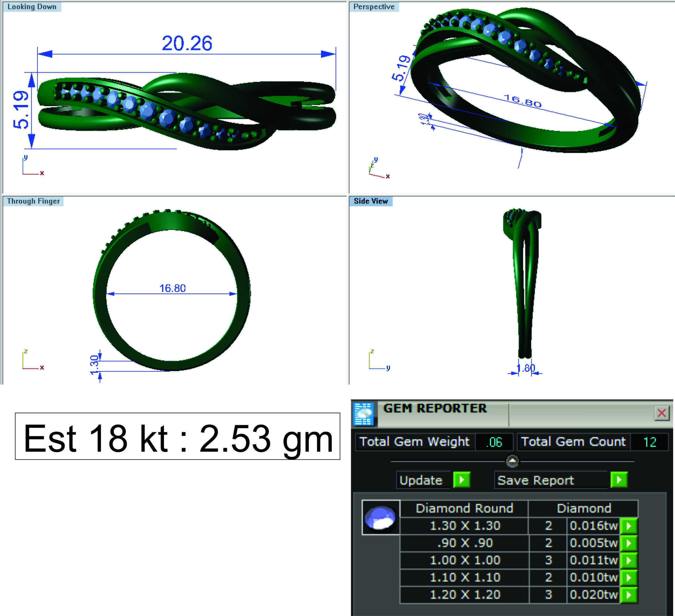Viewport: 675px width, 616px height.
Task: Click the '0.016tw' weight cell
Action: 594,526
